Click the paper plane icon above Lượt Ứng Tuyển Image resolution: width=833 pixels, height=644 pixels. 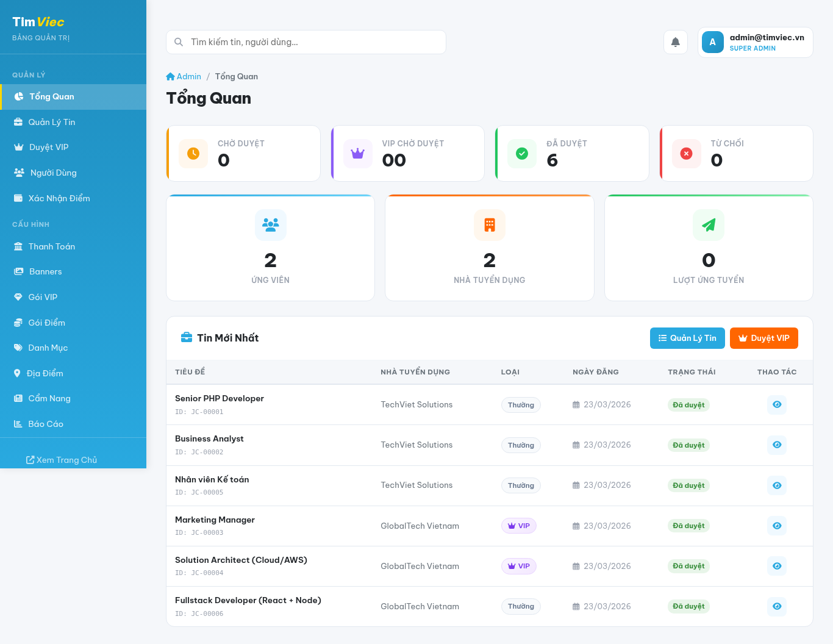click(x=708, y=225)
